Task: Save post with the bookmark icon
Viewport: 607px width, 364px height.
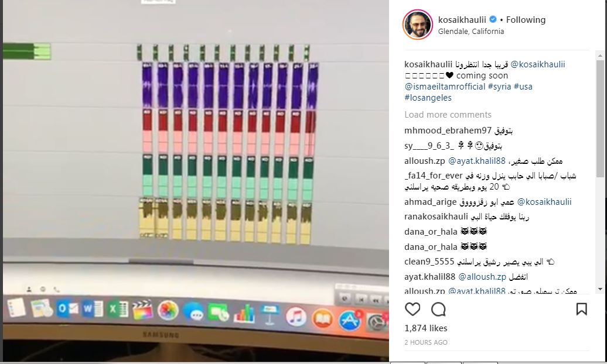Action: tap(581, 310)
